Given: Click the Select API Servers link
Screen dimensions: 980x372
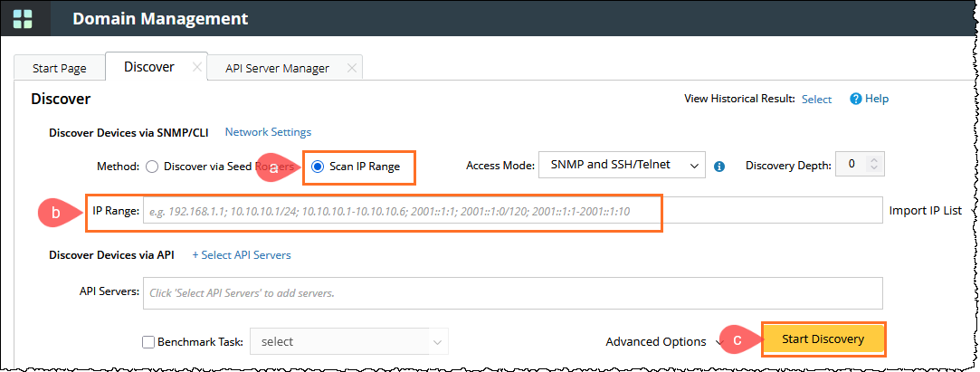Looking at the screenshot, I should (x=242, y=255).
